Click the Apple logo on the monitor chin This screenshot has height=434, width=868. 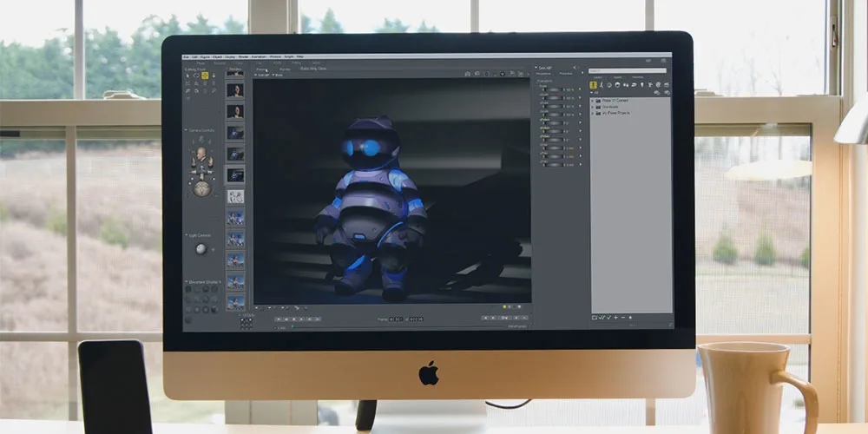(x=428, y=373)
